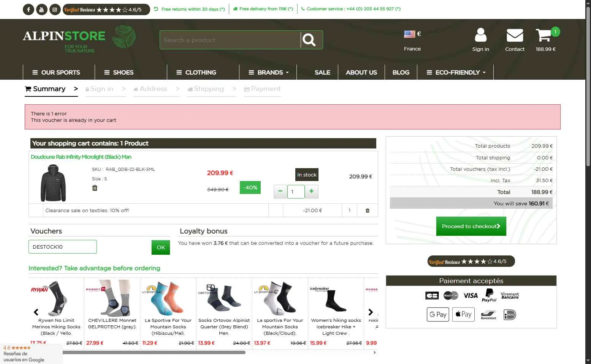The width and height of the screenshot is (591, 364).
Task: Click the Alpinstore logo
Action: click(x=79, y=39)
